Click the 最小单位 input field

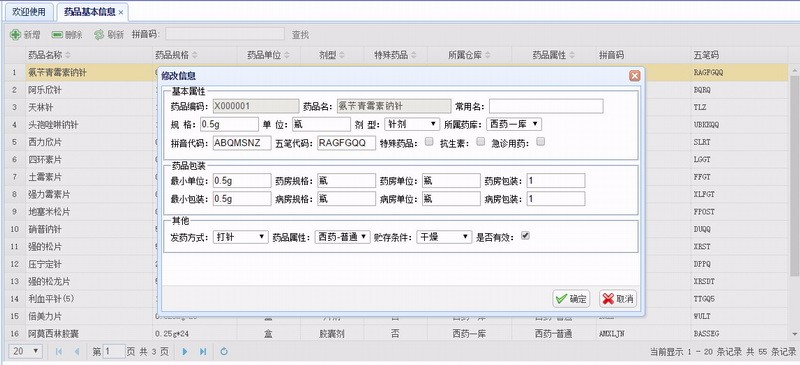click(x=242, y=180)
